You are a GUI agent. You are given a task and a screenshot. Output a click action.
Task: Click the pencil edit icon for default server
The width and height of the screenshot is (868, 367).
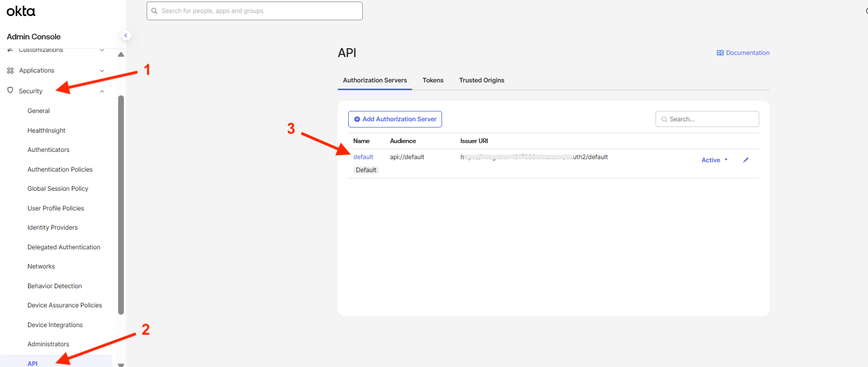click(746, 160)
